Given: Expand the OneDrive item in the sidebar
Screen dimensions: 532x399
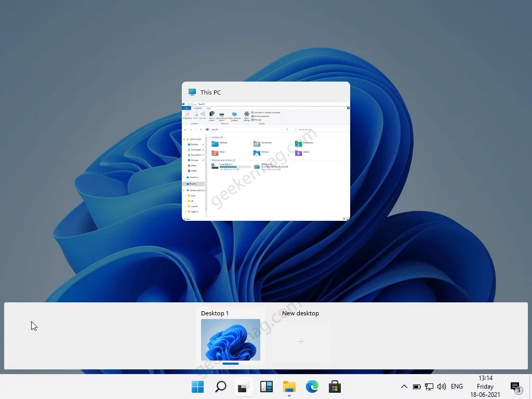Looking at the screenshot, I should coord(183,177).
